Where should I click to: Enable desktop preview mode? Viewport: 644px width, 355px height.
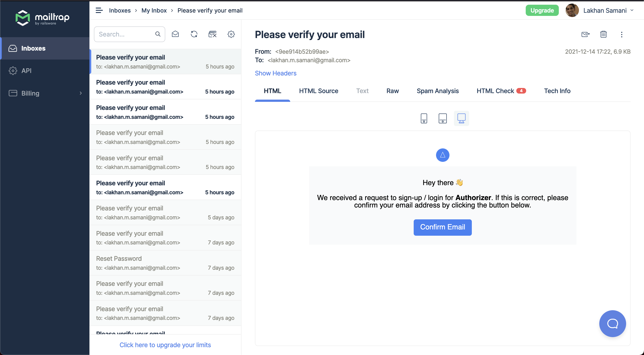[x=461, y=118]
